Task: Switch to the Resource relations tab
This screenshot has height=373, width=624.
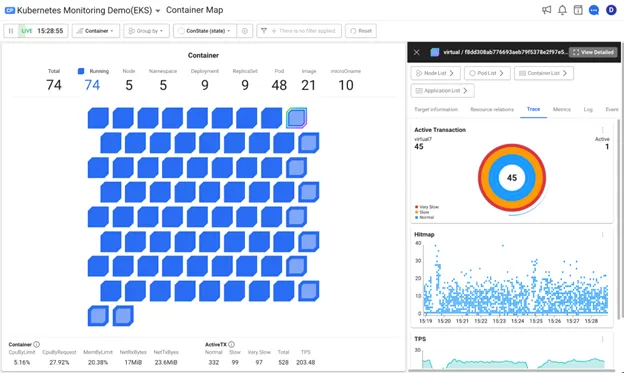Action: pos(492,109)
